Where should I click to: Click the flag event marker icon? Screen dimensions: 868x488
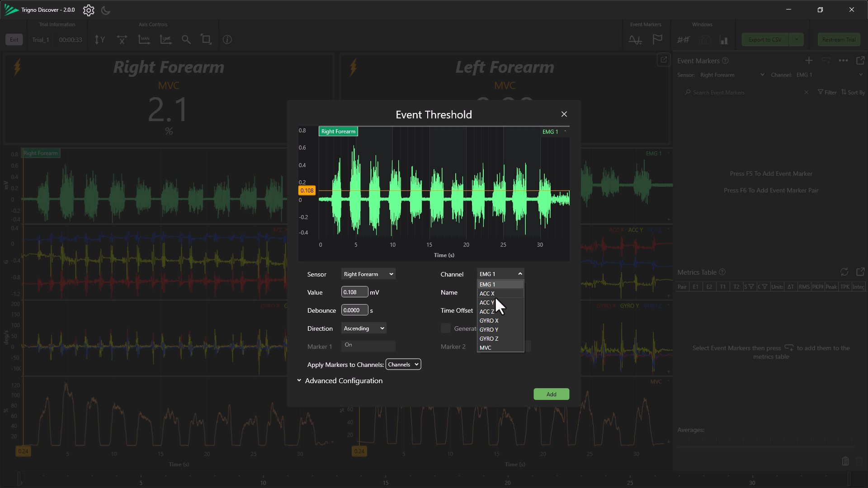pos(657,40)
